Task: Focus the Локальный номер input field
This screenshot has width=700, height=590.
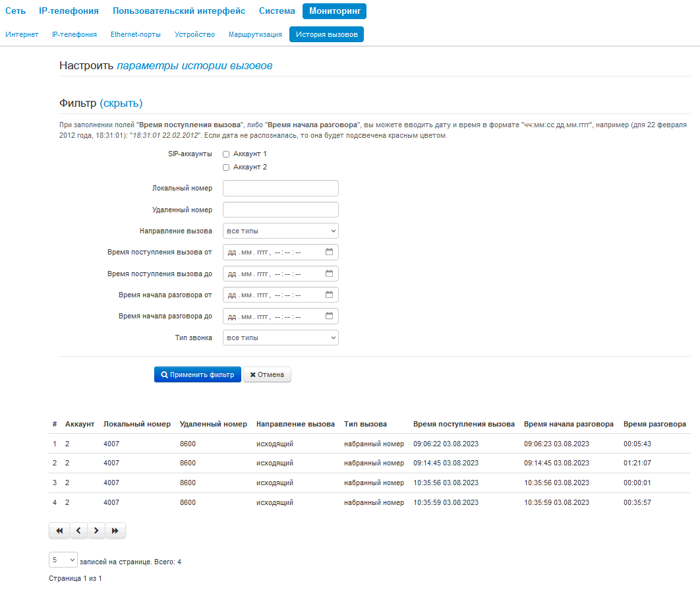Action: click(x=280, y=188)
